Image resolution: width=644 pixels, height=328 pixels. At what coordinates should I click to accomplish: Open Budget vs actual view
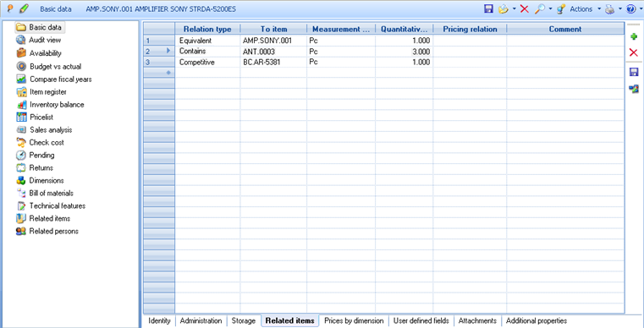56,67
